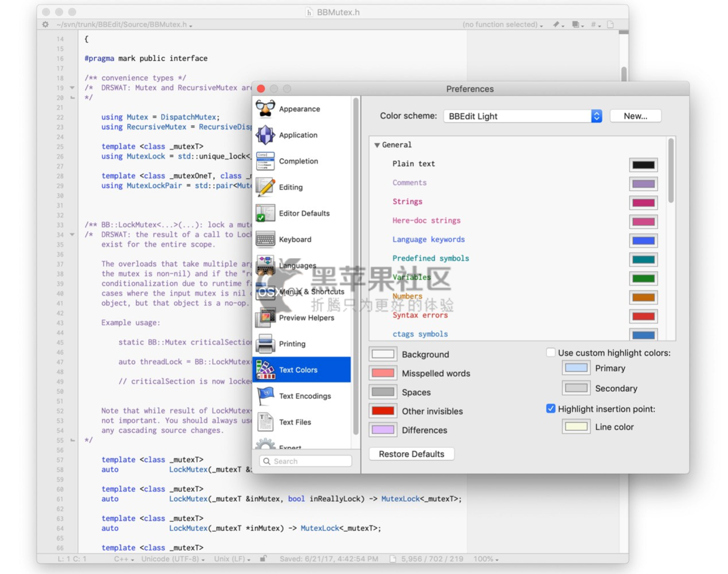Image resolution: width=728 pixels, height=574 pixels.
Task: Open Text Encodings flag icon
Action: 265,396
